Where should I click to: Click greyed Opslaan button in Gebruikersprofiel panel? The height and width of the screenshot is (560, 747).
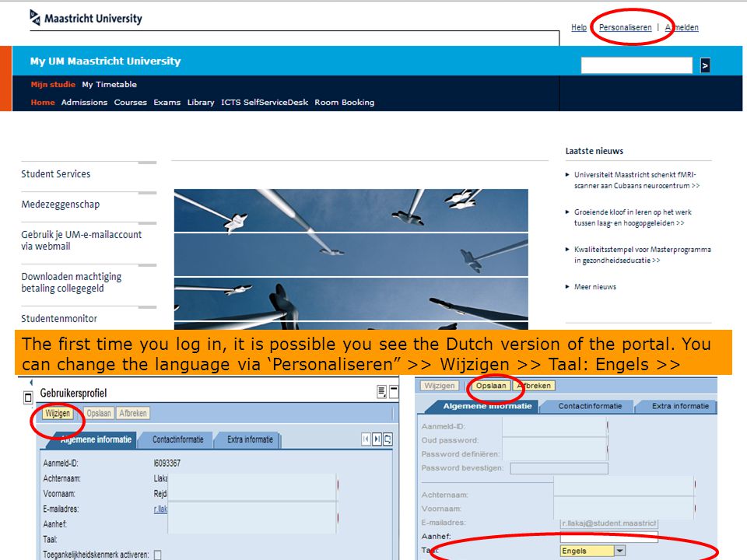click(99, 413)
